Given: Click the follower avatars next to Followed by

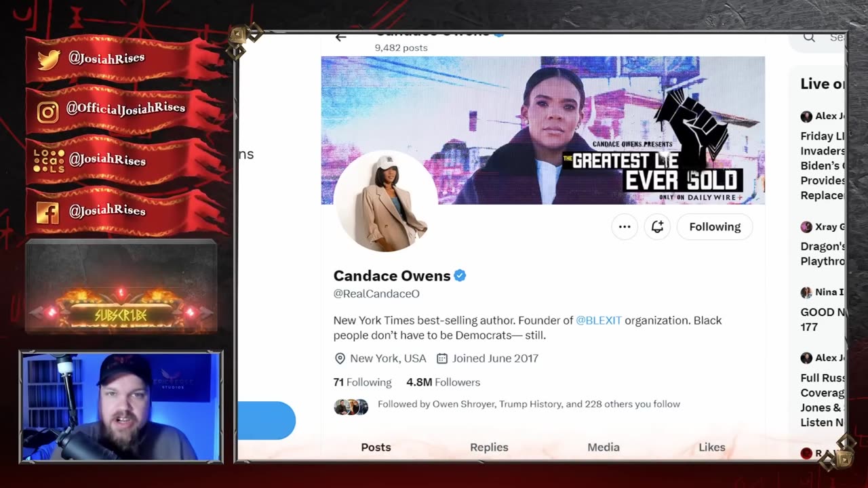Looking at the screenshot, I should (351, 407).
